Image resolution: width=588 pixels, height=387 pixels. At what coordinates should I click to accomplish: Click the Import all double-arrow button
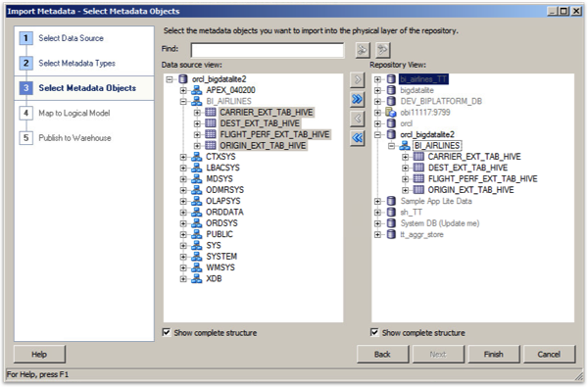click(358, 99)
